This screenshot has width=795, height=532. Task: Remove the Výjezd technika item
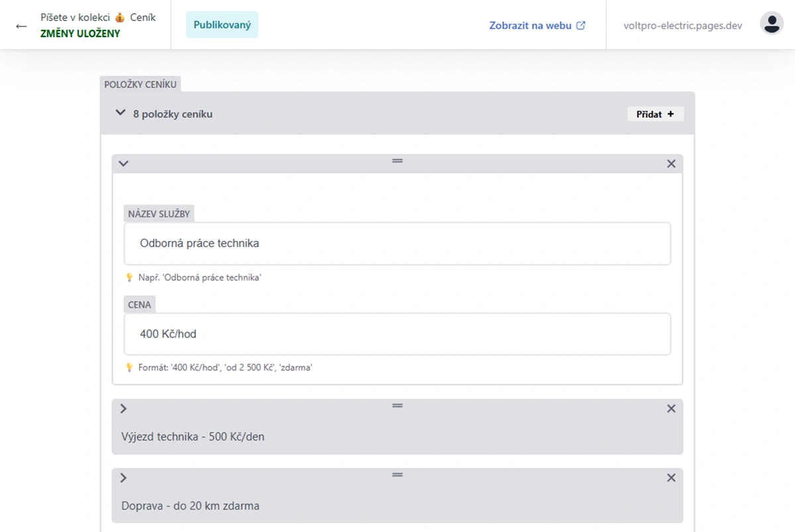[670, 409]
